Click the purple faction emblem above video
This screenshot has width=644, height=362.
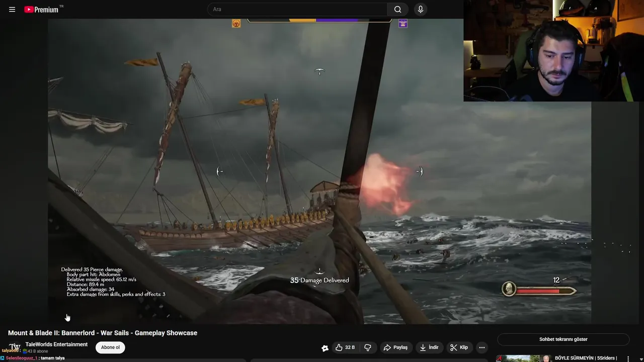pos(403,24)
